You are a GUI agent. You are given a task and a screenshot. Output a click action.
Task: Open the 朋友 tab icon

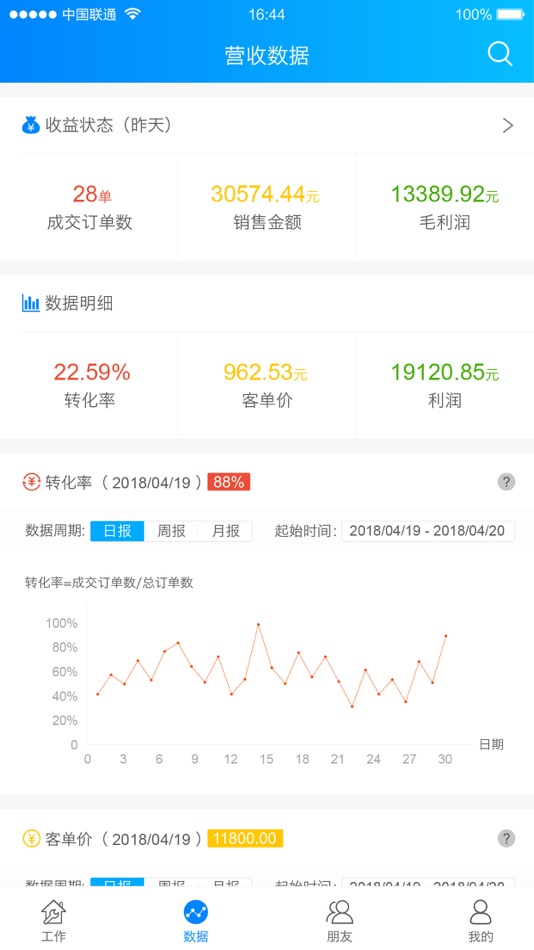click(x=339, y=912)
